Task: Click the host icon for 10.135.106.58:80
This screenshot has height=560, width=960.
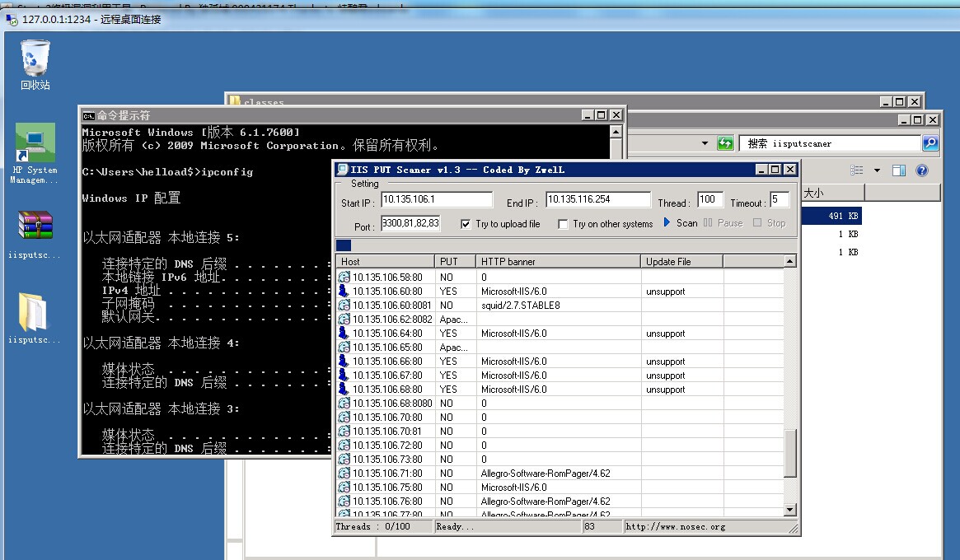Action: point(344,278)
